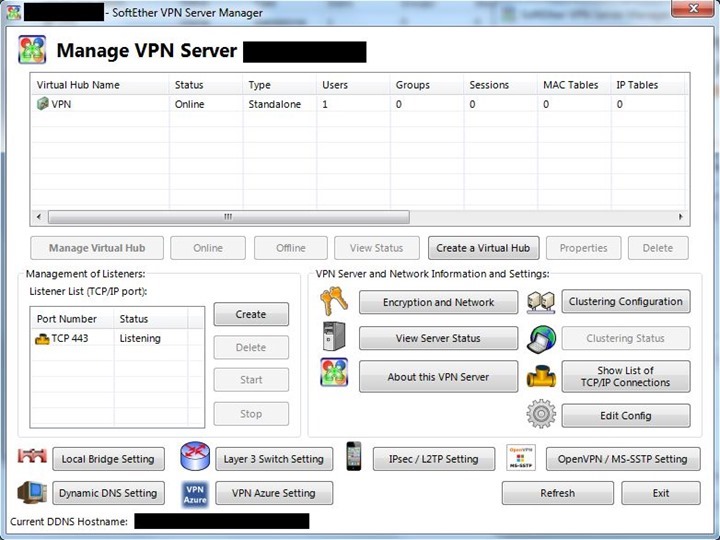The image size is (720, 540).
Task: Click the server tower icon beside View Server Status
Action: pyautogui.click(x=334, y=336)
